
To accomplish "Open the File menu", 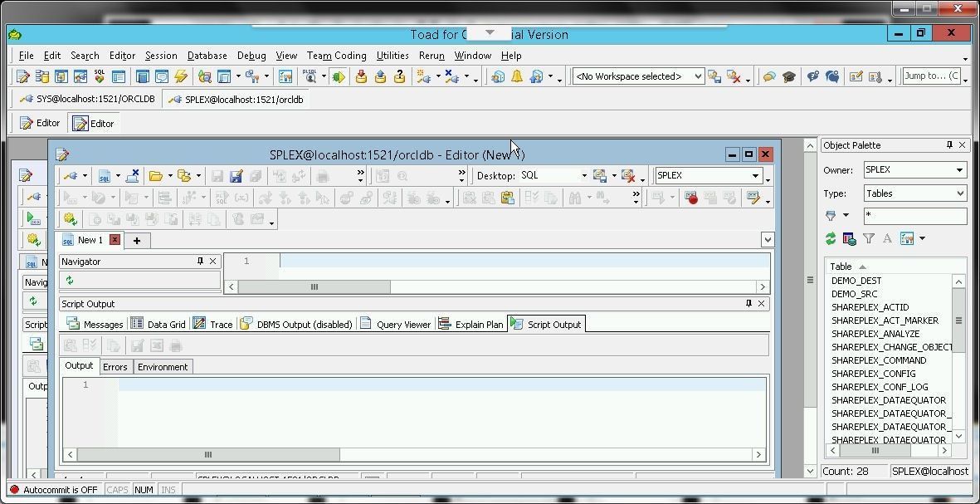I will tap(27, 56).
